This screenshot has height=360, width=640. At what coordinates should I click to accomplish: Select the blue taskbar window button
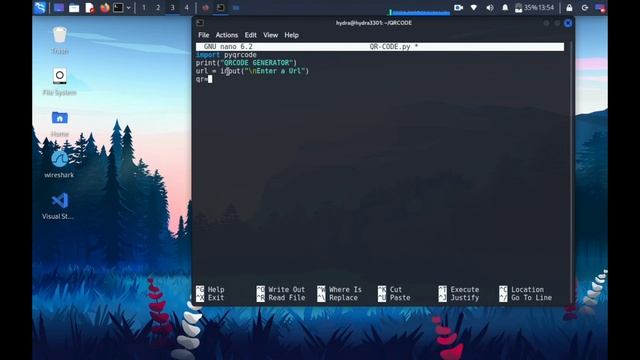(x=236, y=7)
